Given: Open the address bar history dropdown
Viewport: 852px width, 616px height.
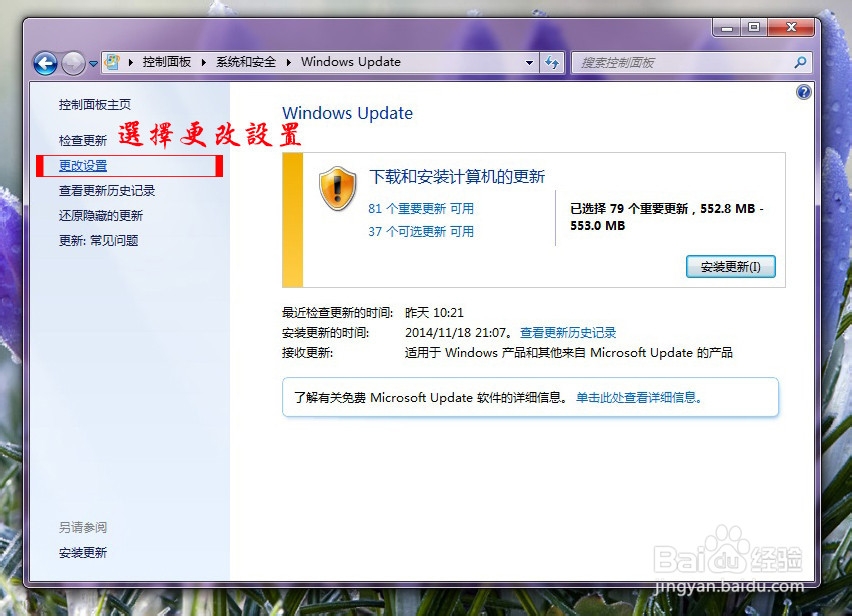Looking at the screenshot, I should tap(529, 63).
